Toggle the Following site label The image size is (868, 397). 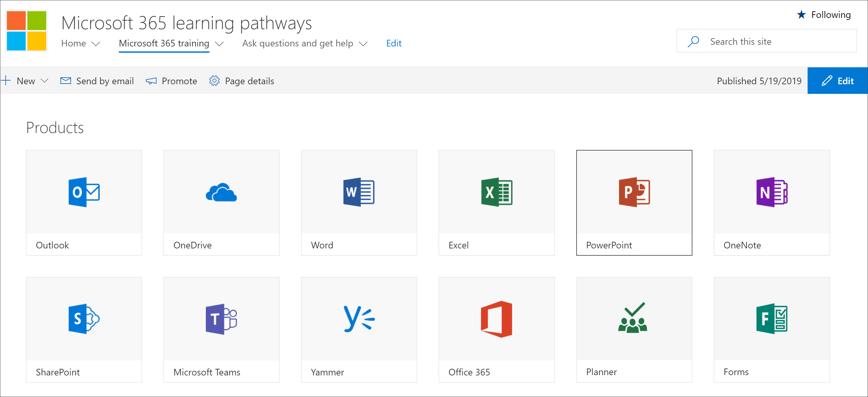tap(831, 15)
